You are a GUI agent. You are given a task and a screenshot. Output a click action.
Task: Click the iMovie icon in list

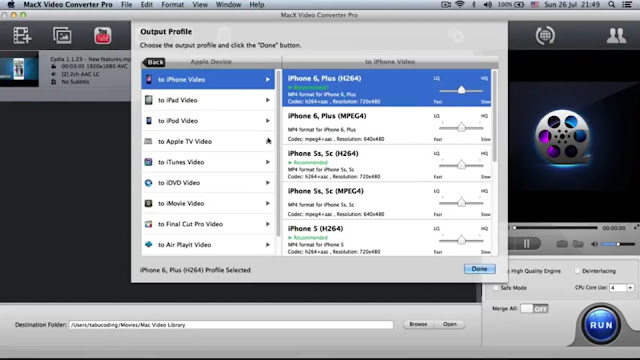point(149,203)
